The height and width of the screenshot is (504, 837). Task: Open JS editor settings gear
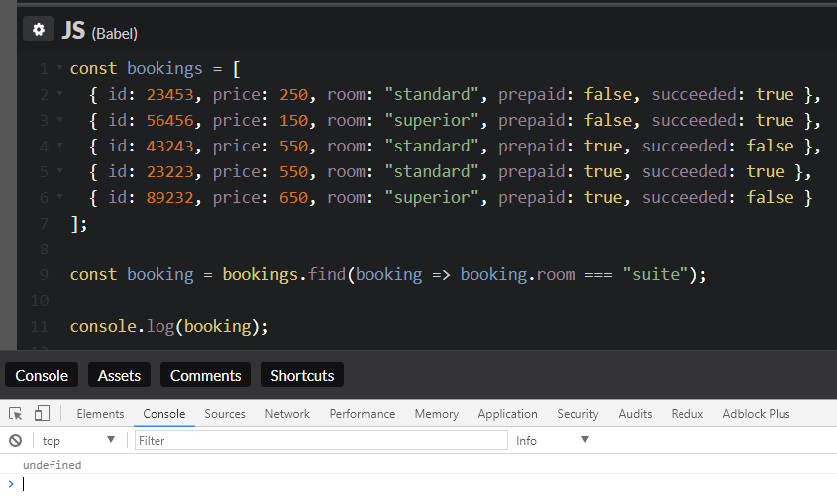39,29
